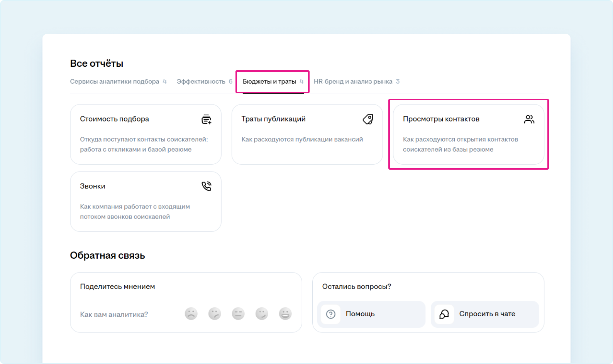Click the phone icon on Звонки card
The height and width of the screenshot is (364, 613).
click(x=207, y=186)
